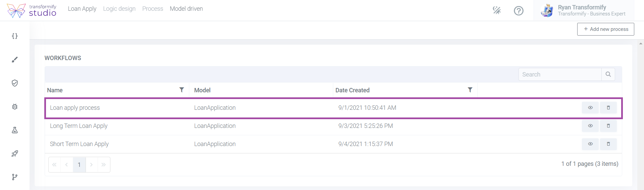Switch to the Logic design tab
644x190 pixels.
119,9
